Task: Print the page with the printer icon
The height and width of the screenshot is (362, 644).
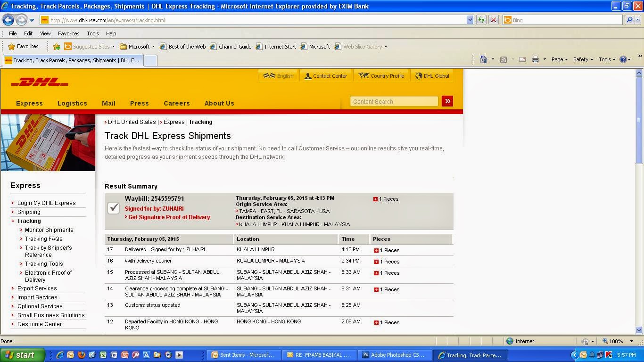Action: [x=535, y=59]
